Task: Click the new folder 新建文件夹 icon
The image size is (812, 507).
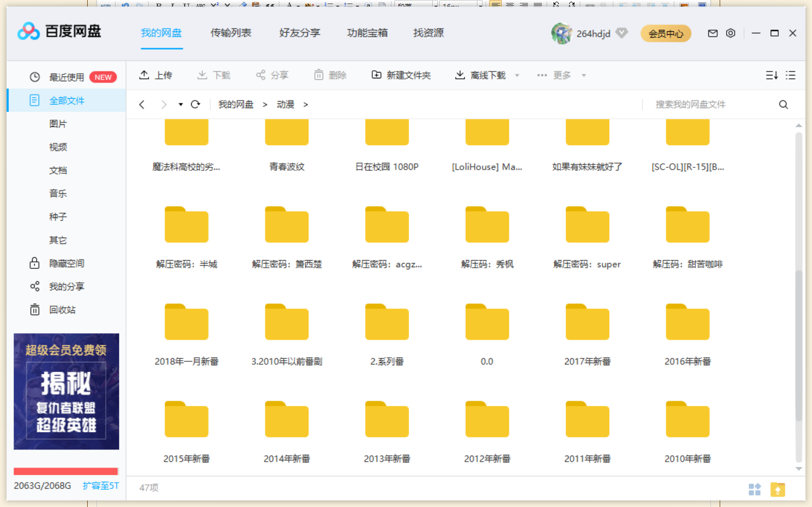Action: (x=376, y=74)
